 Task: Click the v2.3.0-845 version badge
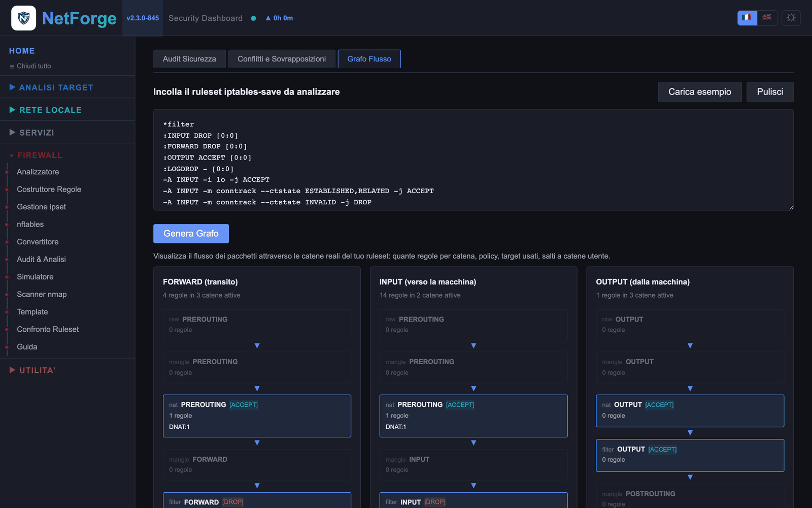[x=143, y=18]
